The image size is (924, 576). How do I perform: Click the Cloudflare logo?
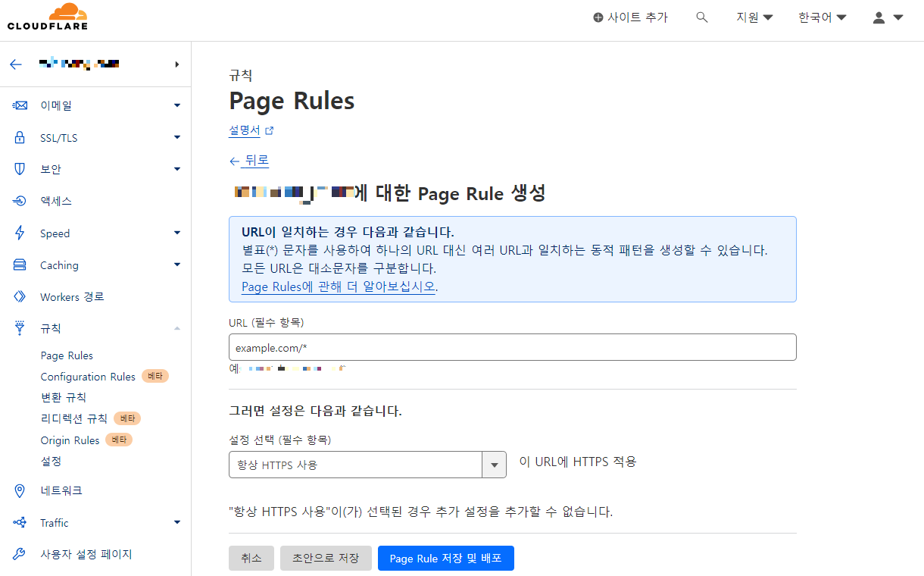(47, 17)
